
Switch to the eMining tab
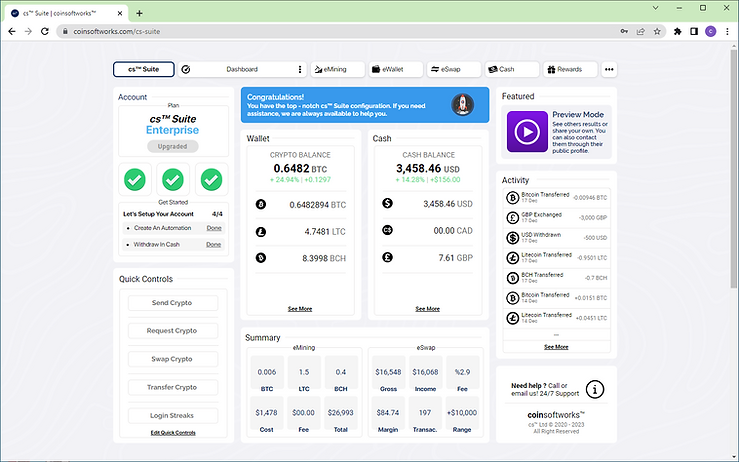[x=337, y=69]
